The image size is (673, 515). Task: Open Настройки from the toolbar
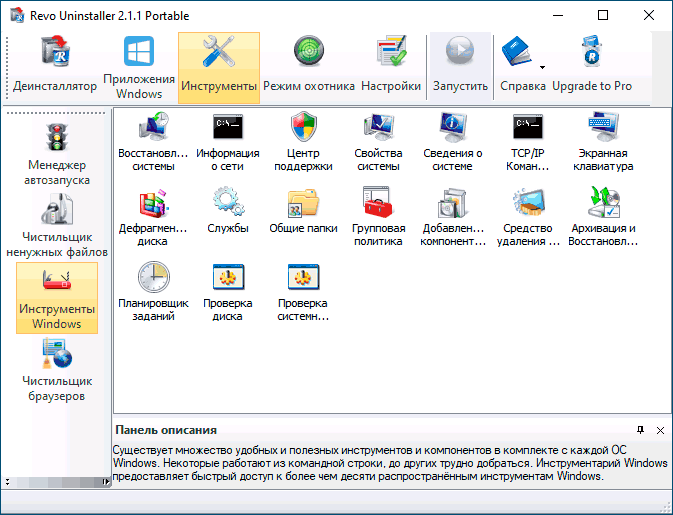[391, 67]
